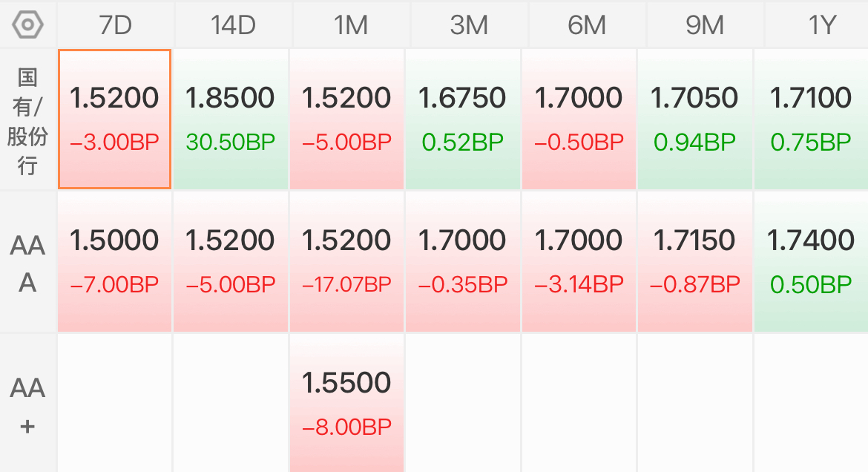Select the 1M tenor header

pos(351,25)
